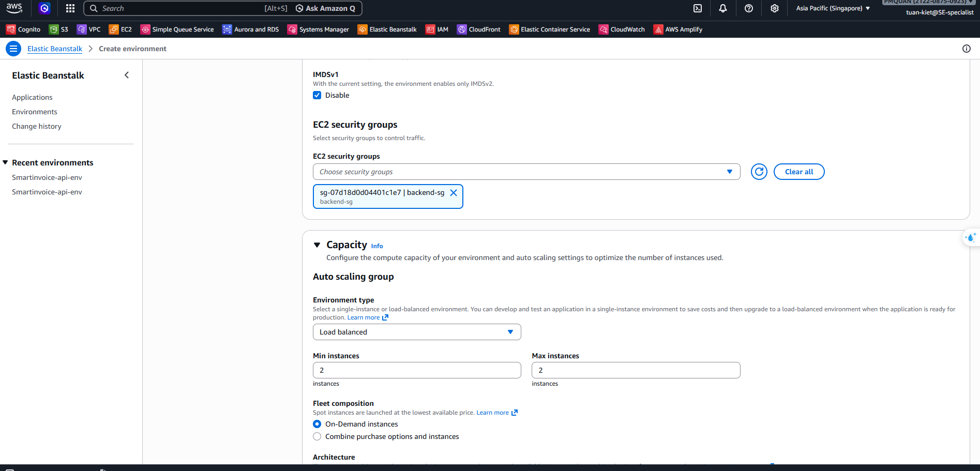Remove the backend-sg security group tag
The height and width of the screenshot is (471, 980).
[454, 193]
